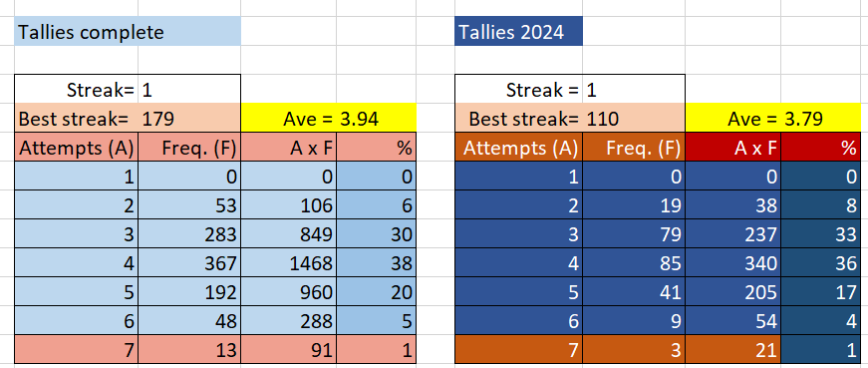The image size is (868, 368).
Task: Select the cell with value 91
Action: tap(288, 349)
